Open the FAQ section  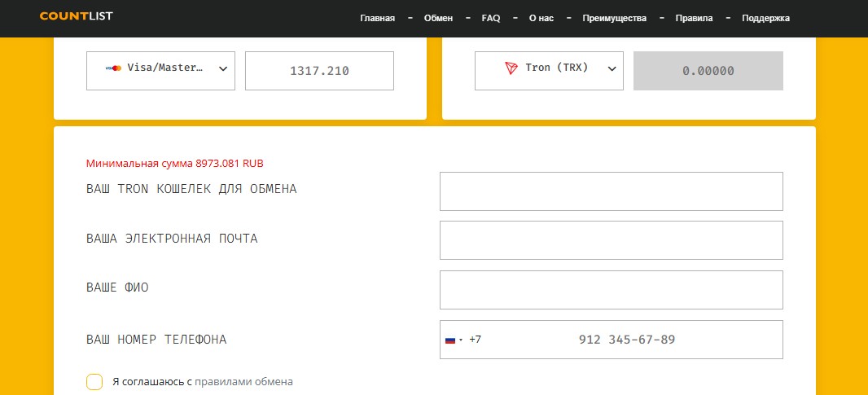pos(490,18)
